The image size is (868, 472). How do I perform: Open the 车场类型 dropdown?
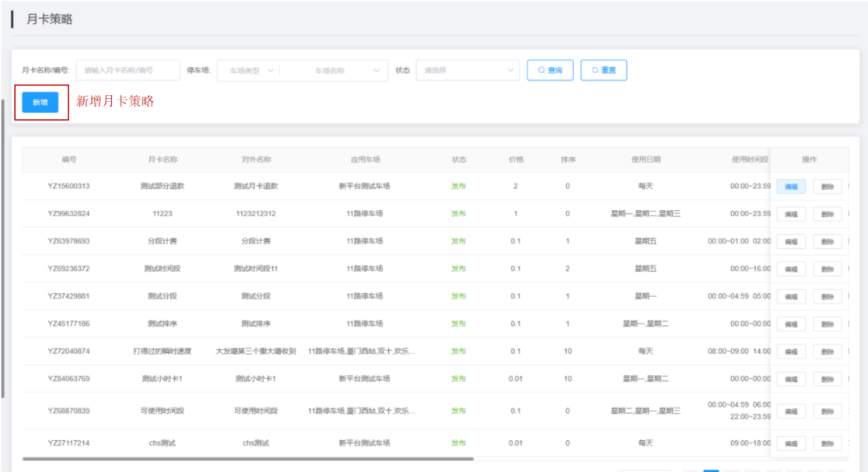[247, 70]
